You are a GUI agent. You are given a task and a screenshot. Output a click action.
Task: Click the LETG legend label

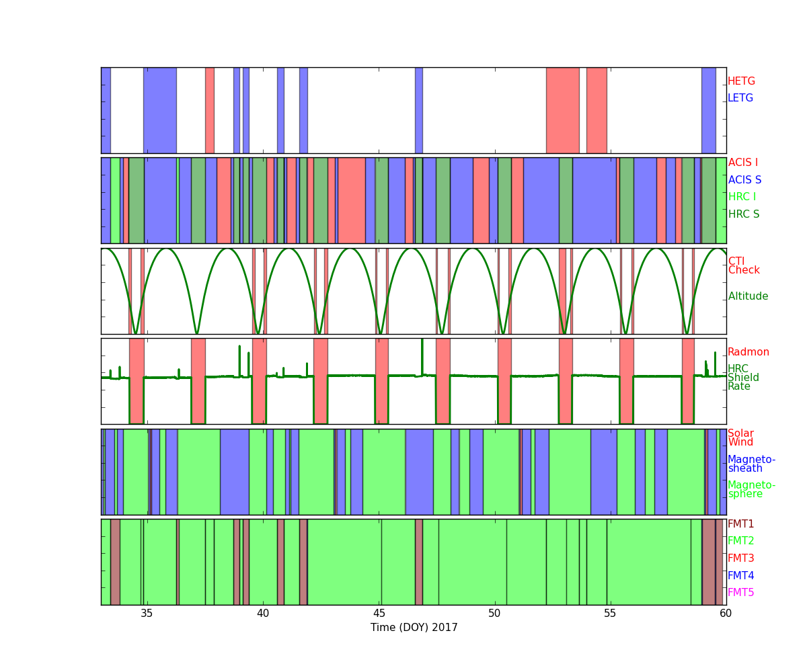click(x=740, y=98)
